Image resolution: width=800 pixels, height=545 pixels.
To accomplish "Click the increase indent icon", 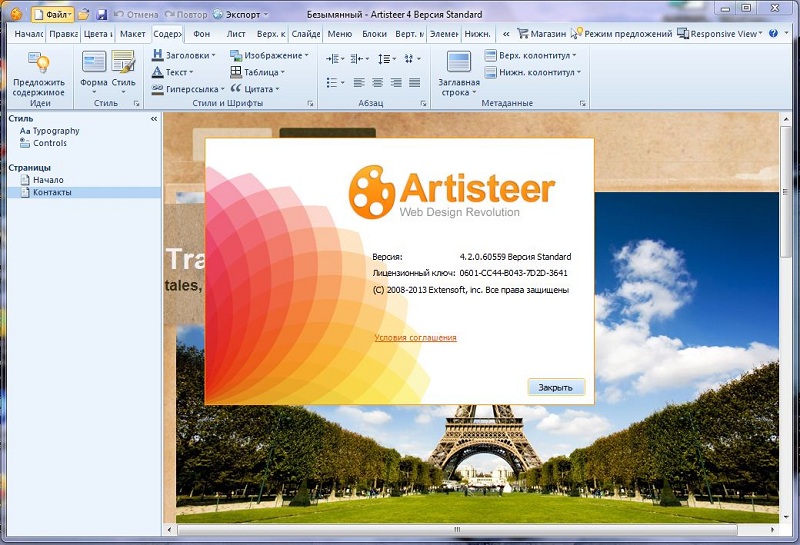I will click(333, 59).
